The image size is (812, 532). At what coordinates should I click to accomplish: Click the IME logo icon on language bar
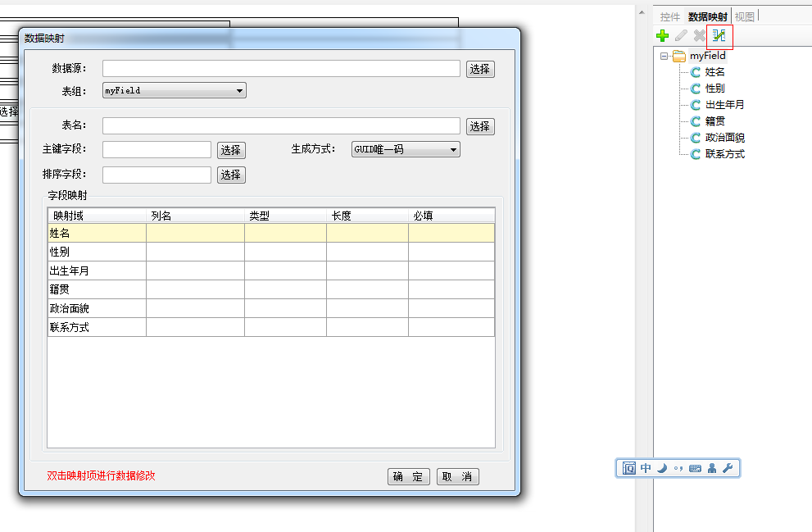(628, 468)
